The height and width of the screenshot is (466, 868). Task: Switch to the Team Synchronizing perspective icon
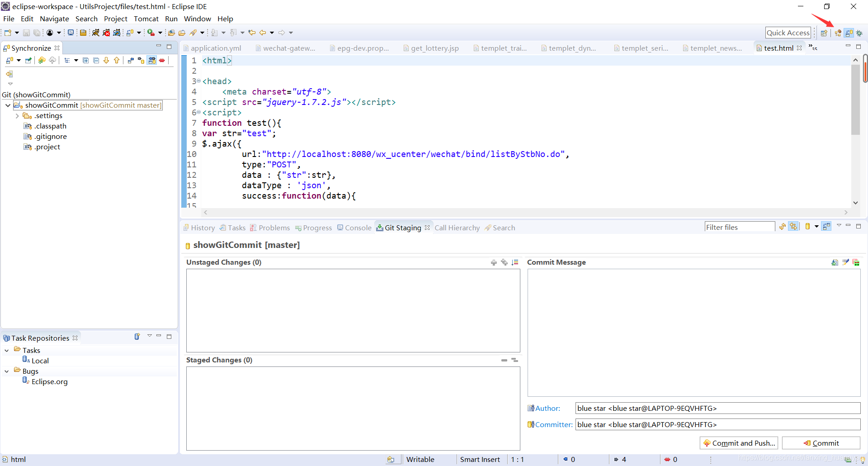pyautogui.click(x=849, y=33)
